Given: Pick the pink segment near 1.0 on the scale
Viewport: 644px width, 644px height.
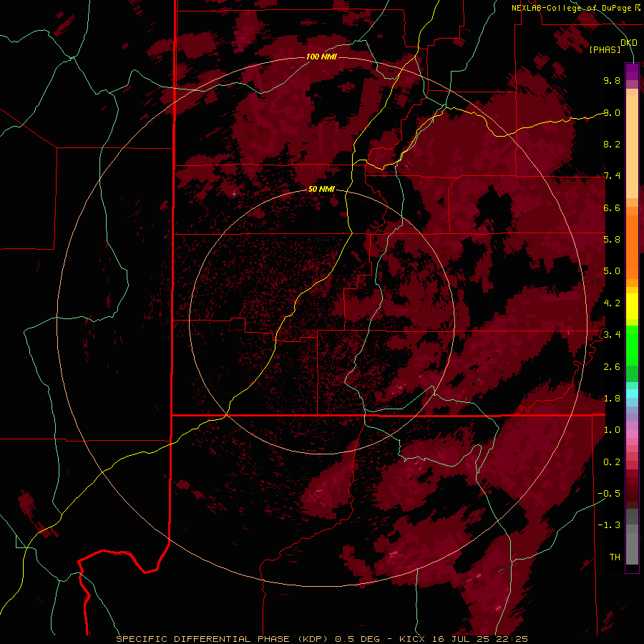Looking at the screenshot, I should pos(632,434).
